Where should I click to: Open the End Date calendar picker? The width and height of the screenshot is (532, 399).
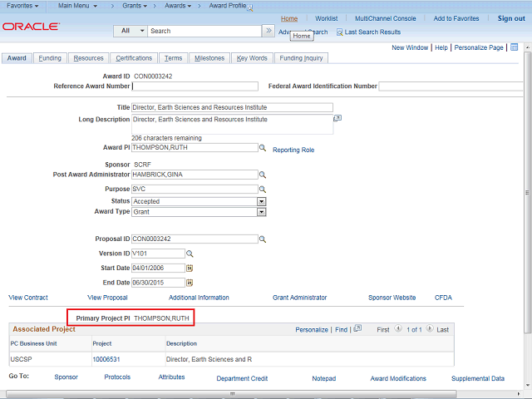click(190, 283)
